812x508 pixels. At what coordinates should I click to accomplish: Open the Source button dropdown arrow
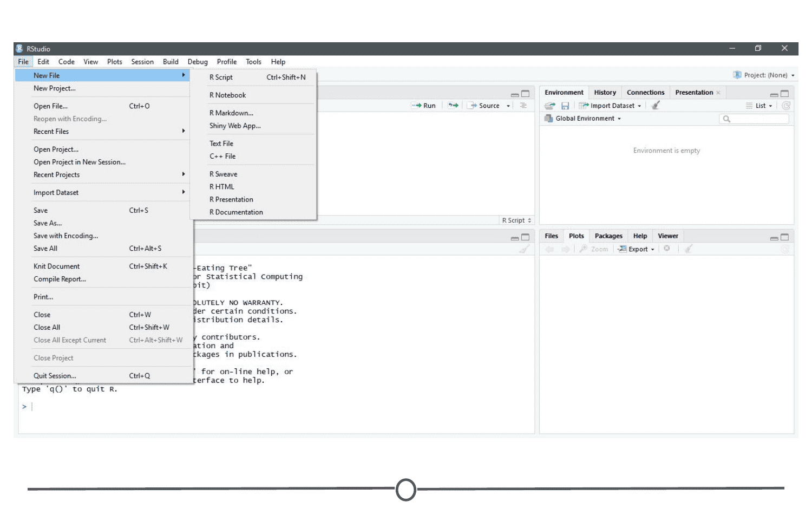pos(508,106)
